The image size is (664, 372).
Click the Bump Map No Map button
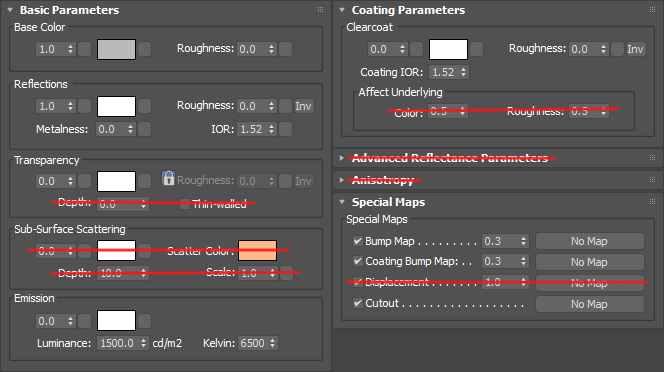coord(589,241)
